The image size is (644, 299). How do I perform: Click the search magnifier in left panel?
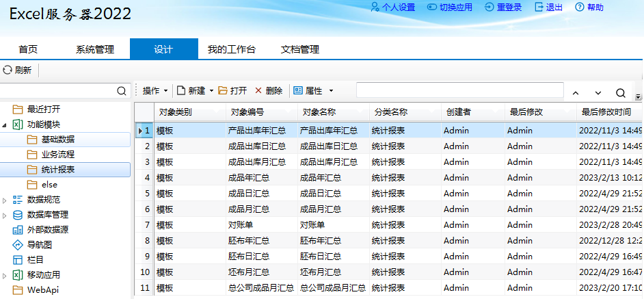[x=122, y=91]
